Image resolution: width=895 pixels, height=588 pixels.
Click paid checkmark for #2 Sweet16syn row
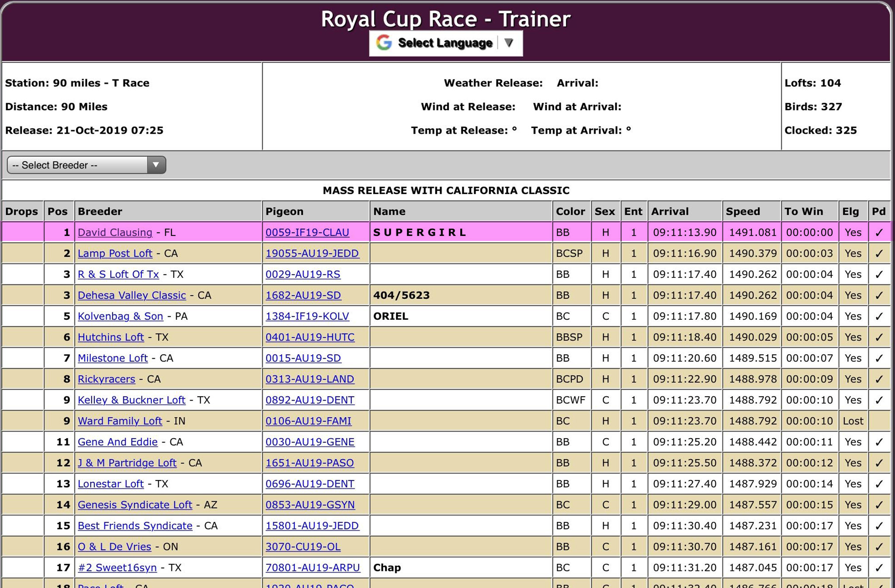click(879, 568)
